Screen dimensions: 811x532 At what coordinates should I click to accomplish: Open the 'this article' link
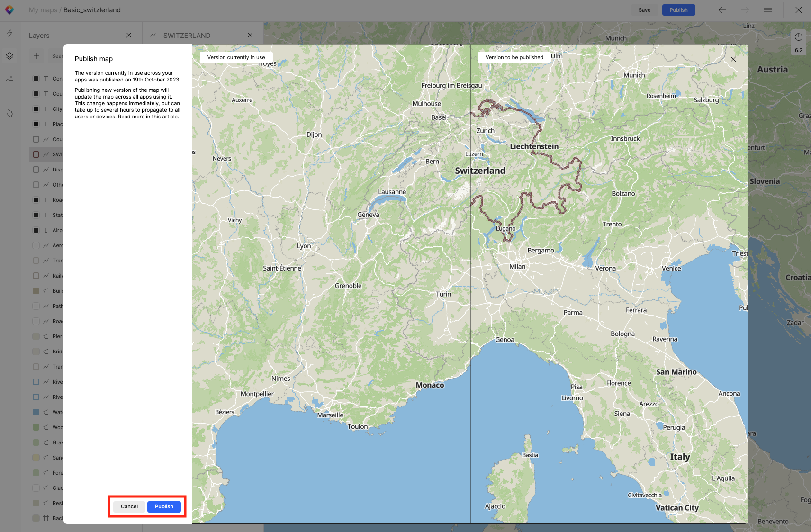164,117
